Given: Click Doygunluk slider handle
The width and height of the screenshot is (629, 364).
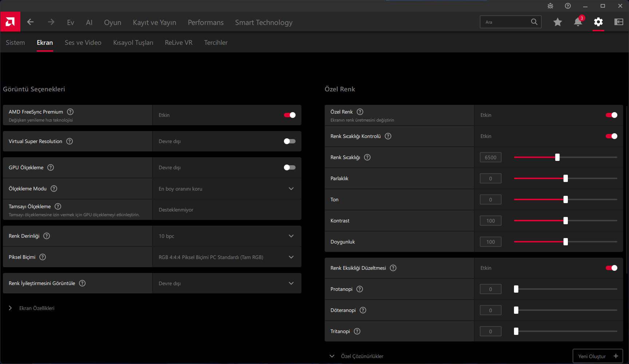Looking at the screenshot, I should (566, 242).
